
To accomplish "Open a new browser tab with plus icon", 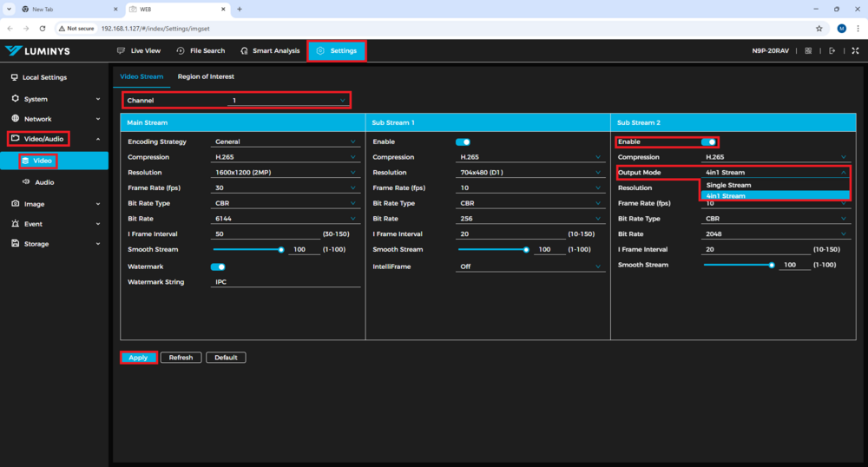I will coord(240,9).
